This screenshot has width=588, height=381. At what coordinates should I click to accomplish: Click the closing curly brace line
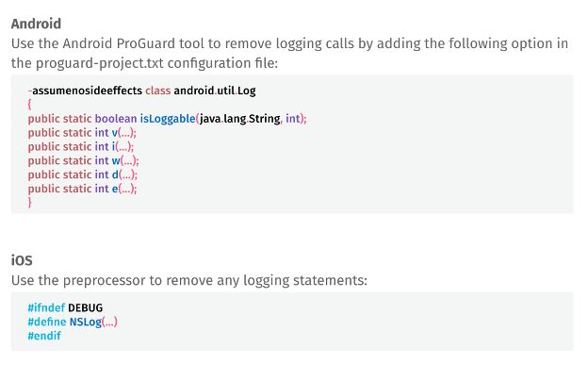30,203
